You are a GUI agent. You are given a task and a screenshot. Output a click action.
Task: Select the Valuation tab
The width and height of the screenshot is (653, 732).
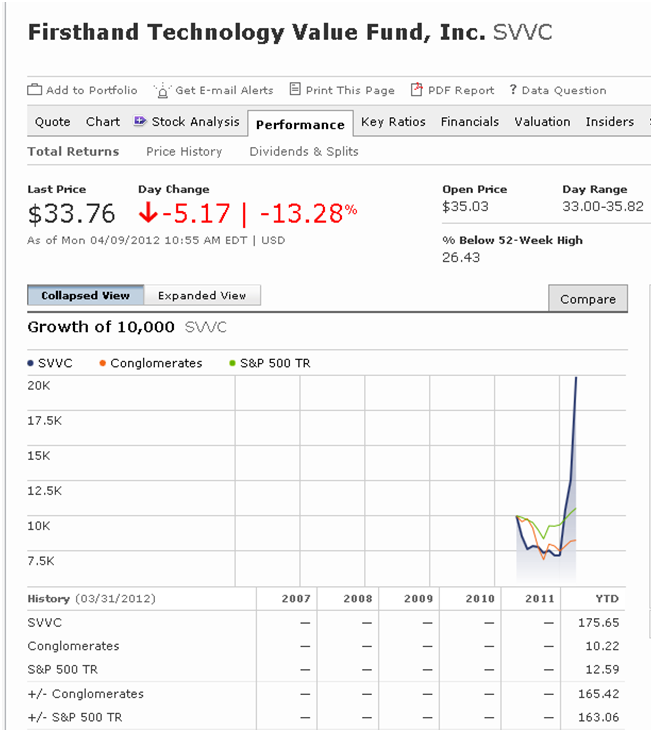coord(542,122)
